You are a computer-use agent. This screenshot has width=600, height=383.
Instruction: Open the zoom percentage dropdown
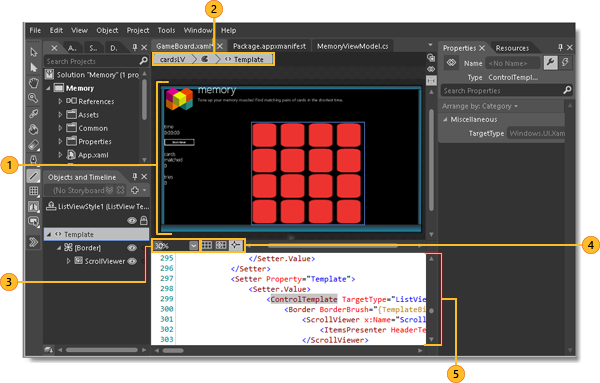[x=194, y=246]
